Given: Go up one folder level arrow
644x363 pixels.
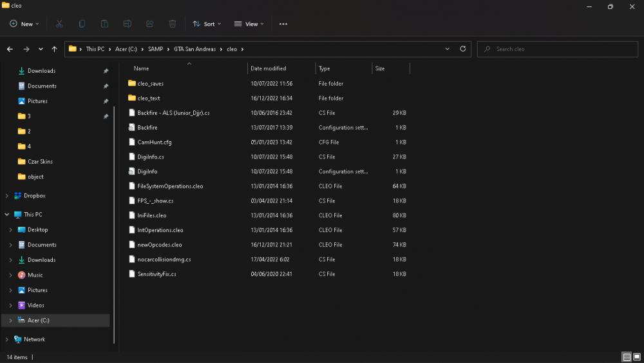Looking at the screenshot, I should pyautogui.click(x=54, y=49).
